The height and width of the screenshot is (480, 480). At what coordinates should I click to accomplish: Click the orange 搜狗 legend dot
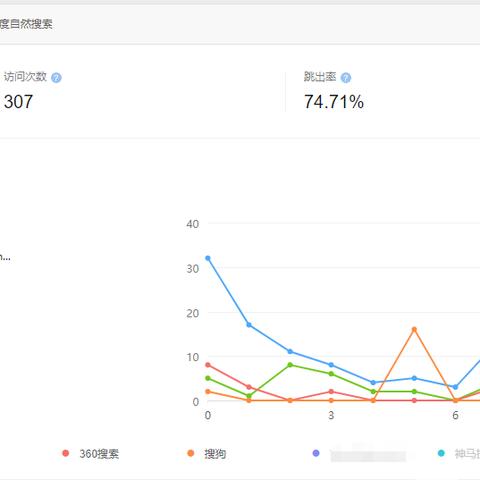pyautogui.click(x=191, y=453)
